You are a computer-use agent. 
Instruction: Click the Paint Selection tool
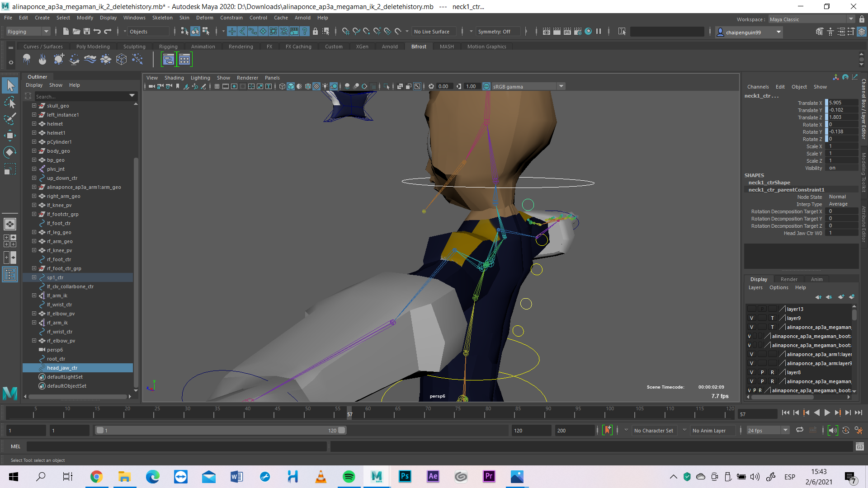coord(9,119)
